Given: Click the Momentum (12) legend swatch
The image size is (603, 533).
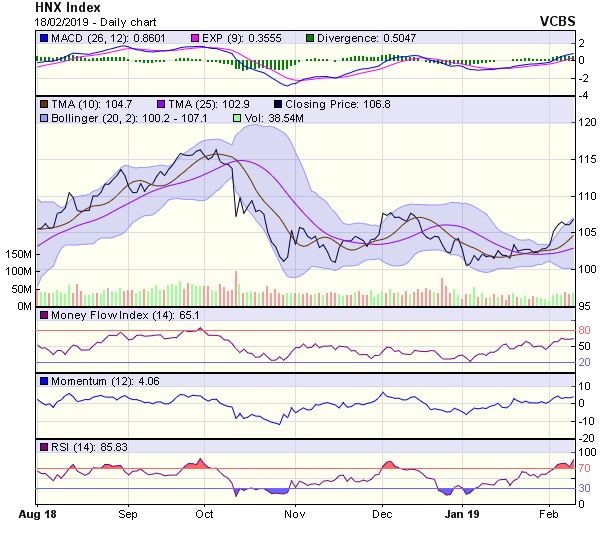Looking at the screenshot, I should click(x=44, y=381).
